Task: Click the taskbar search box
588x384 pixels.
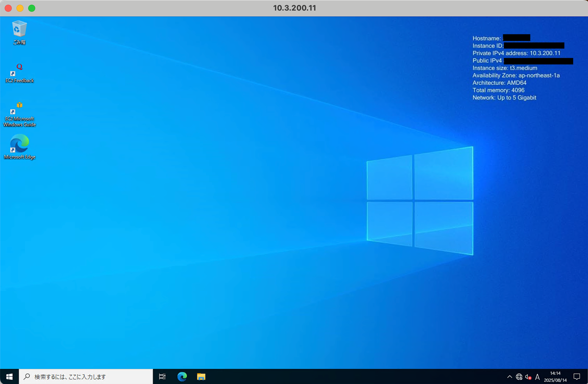Action: 86,376
